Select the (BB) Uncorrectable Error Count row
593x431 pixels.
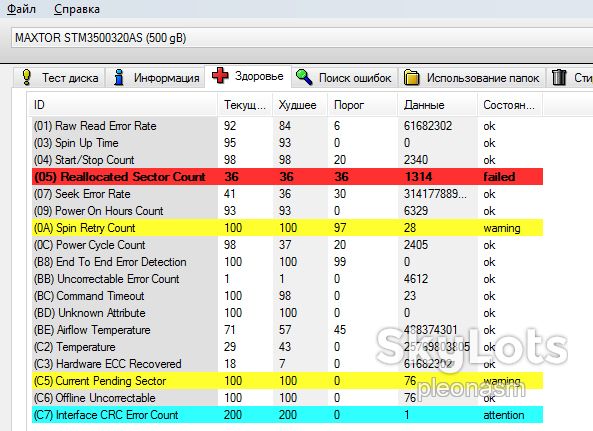tap(287, 279)
